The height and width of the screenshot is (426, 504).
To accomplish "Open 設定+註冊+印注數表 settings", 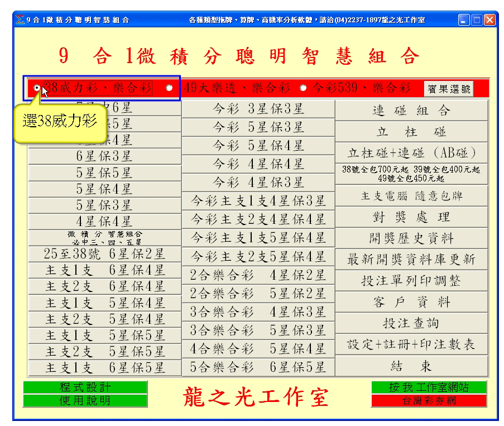I will point(411,344).
